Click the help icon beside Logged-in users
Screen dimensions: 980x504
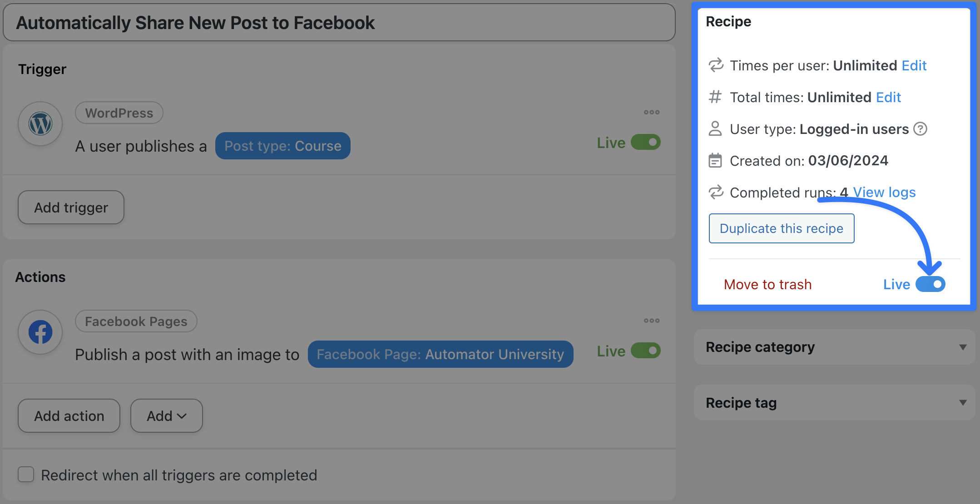pos(920,129)
